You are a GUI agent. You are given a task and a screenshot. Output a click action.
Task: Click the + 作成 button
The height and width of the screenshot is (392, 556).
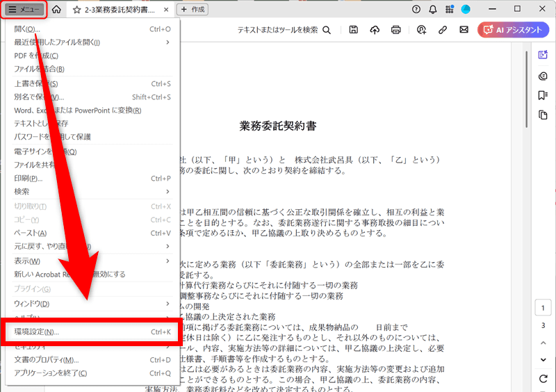tap(193, 10)
